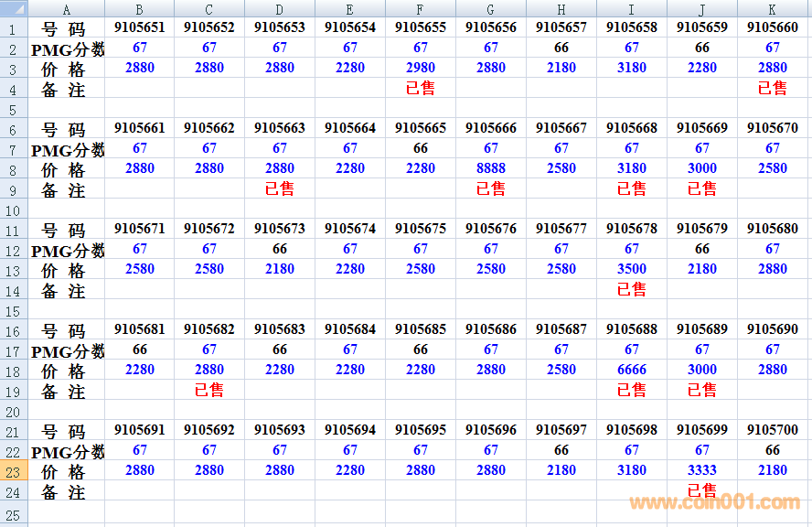Click the cell containing price 6666
Image resolution: width=812 pixels, height=527 pixels.
click(632, 370)
